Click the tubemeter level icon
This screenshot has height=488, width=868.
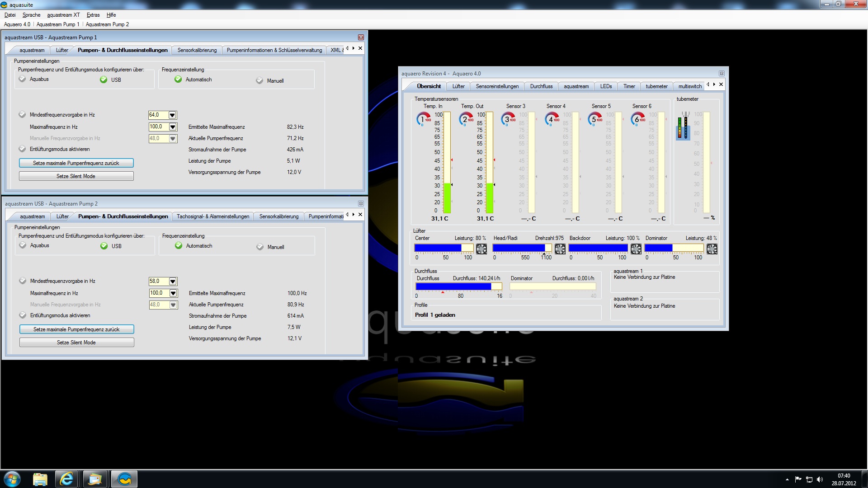[683, 127]
